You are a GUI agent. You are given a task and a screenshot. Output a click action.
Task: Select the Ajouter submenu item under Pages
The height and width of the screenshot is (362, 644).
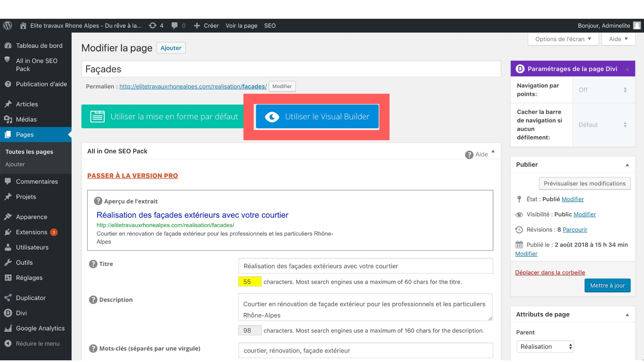pyautogui.click(x=15, y=164)
